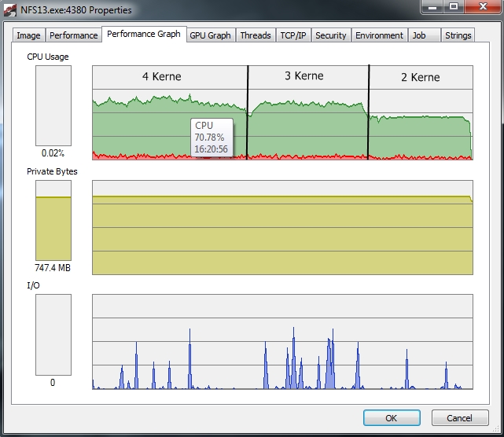The image size is (504, 437).
Task: Click the OK button
Action: coord(392,417)
